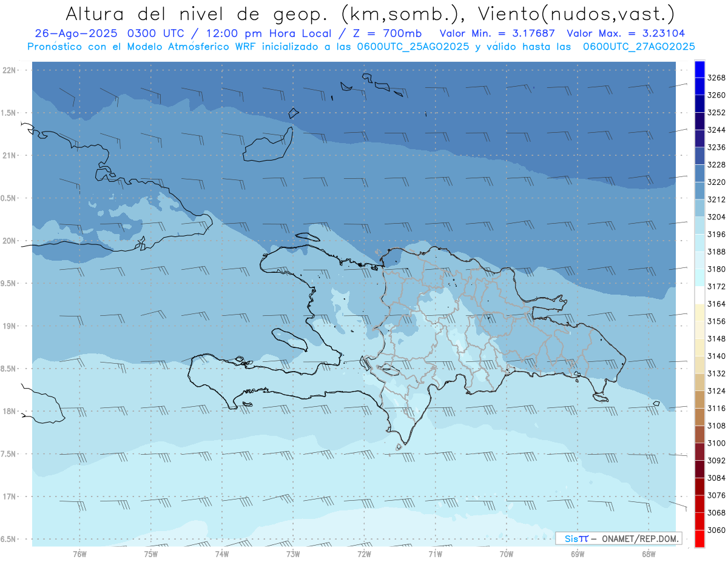Click the bright blue legend swatch above 3268

(699, 69)
